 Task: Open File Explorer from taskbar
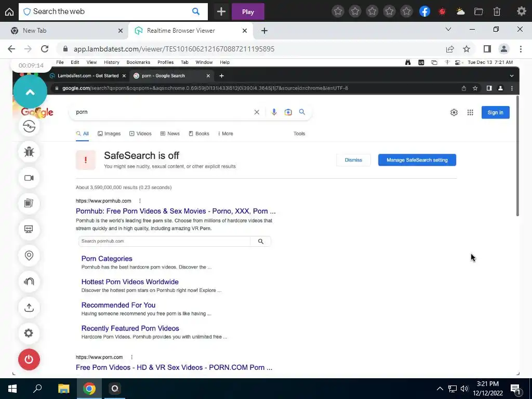pos(63,389)
